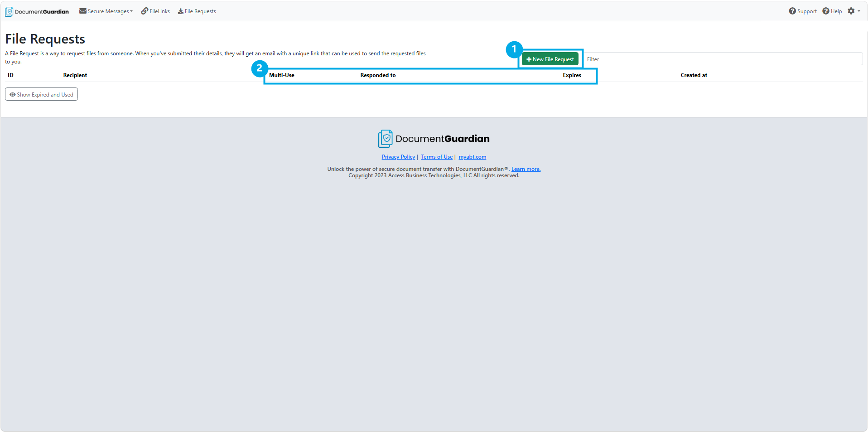Sort by the ID column header
The image size is (868, 432).
pos(10,75)
